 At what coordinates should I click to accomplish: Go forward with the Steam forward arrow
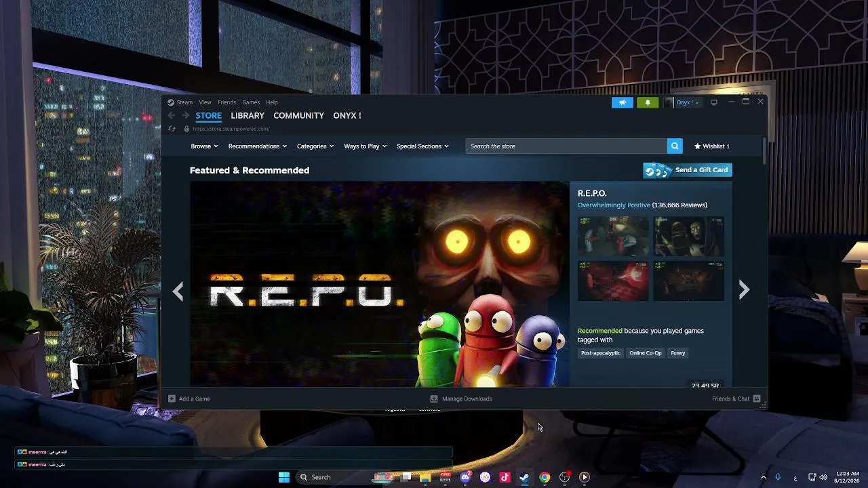click(185, 116)
